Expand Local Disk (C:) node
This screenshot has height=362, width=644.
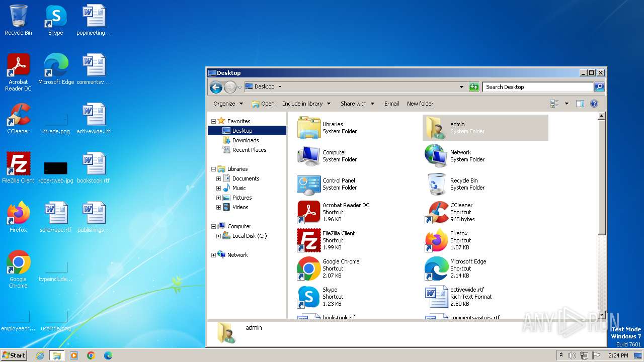tap(219, 236)
